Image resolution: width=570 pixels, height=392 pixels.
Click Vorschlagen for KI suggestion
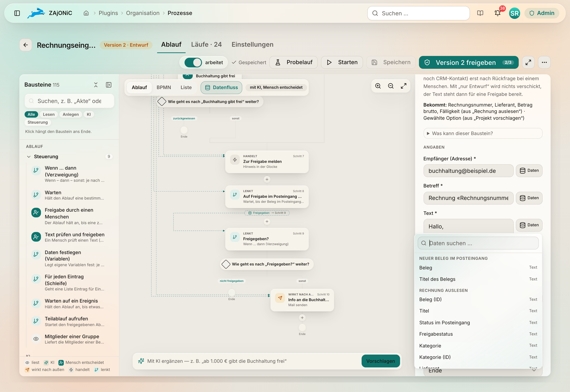[x=380, y=361]
